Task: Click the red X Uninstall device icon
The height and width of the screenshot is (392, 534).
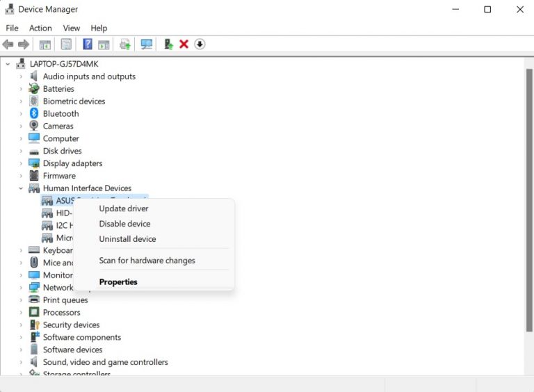Action: click(x=184, y=44)
